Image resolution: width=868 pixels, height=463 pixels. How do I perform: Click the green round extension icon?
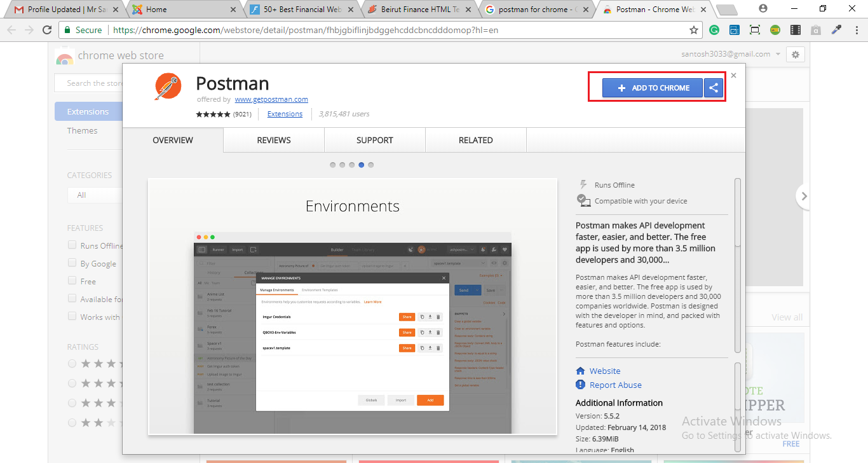coord(775,30)
